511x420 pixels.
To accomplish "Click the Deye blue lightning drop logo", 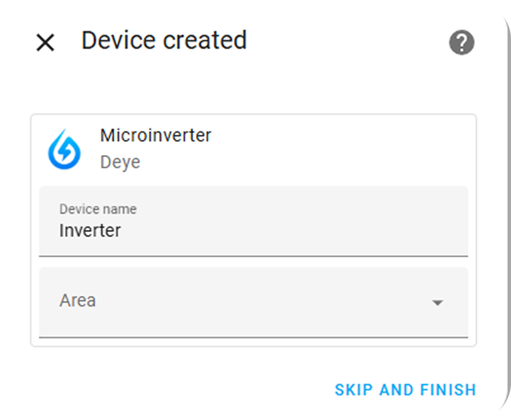I will (64, 149).
